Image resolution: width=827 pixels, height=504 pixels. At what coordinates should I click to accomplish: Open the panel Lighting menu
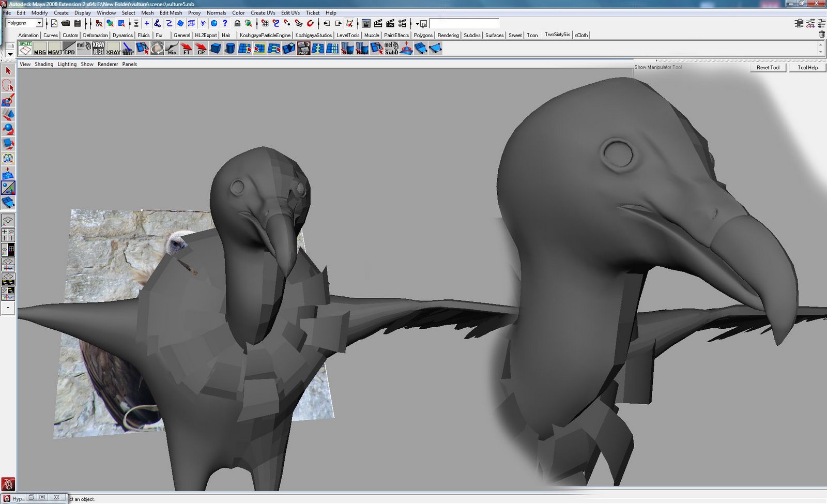point(67,64)
